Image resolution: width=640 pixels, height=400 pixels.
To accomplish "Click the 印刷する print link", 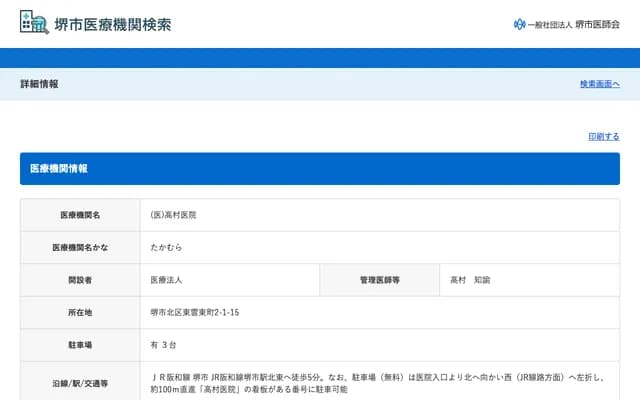I will pyautogui.click(x=603, y=136).
